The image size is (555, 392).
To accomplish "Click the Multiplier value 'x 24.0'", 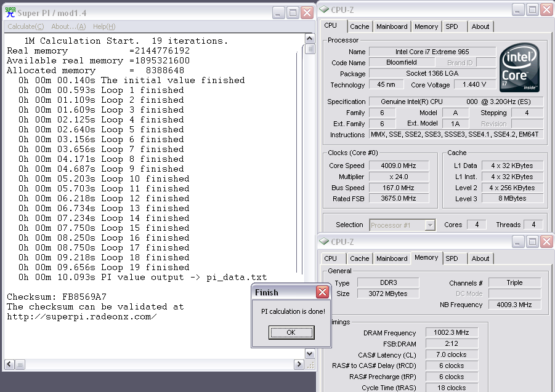I will click(399, 177).
